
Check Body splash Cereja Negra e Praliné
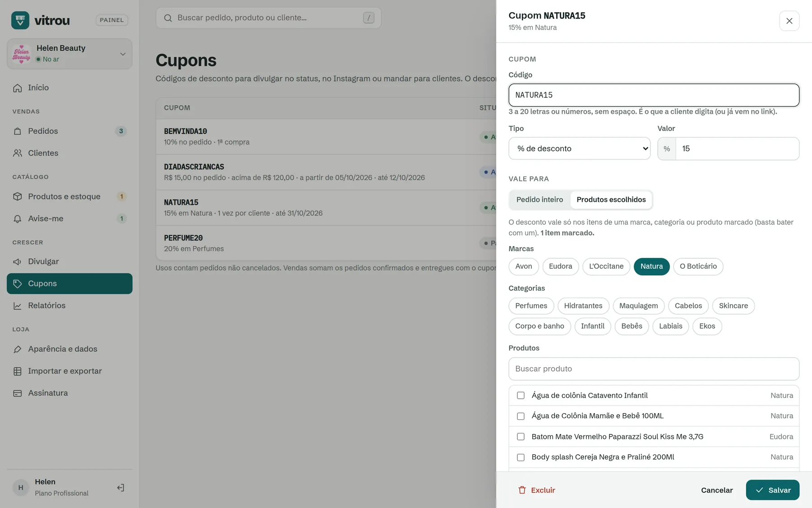point(521,457)
